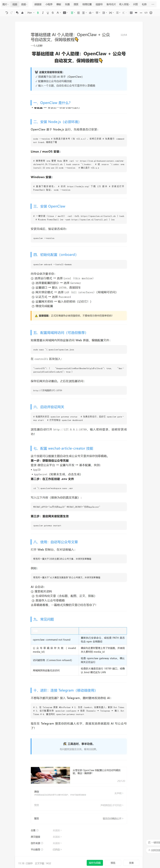Click the 小程序 menu item
Viewport: 160px width, 868px height.
49,4
